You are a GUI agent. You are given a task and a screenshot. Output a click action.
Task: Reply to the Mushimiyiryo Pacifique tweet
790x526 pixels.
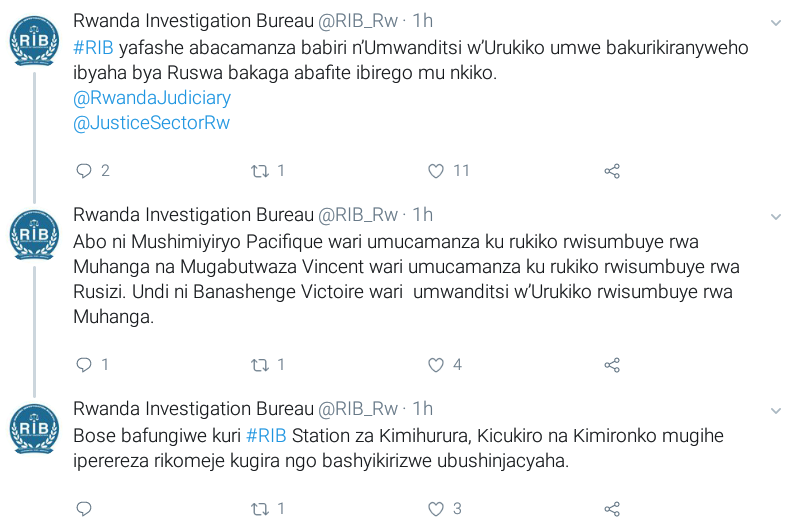point(84,365)
